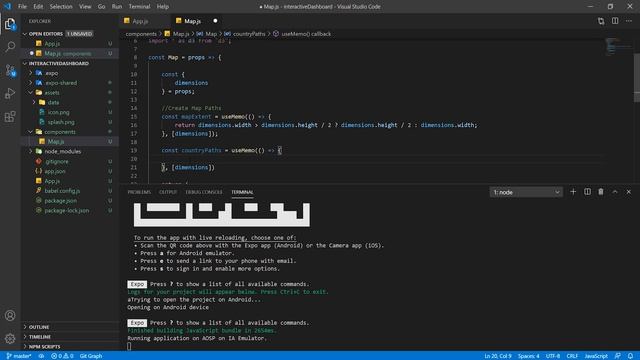Open editor More Actions ellipsis
640x360 pixels.
click(x=629, y=21)
